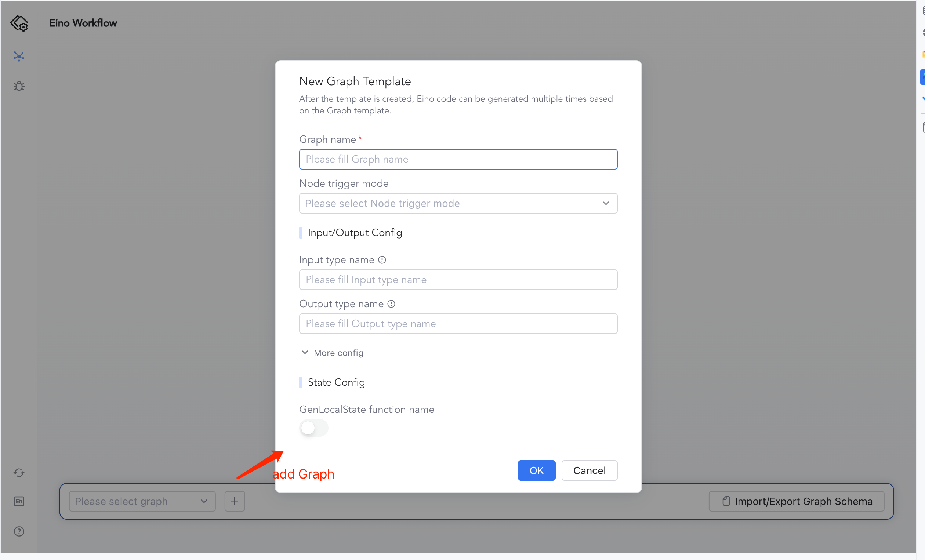Click the Eino Workflow title
Image resolution: width=925 pixels, height=560 pixels.
point(83,23)
